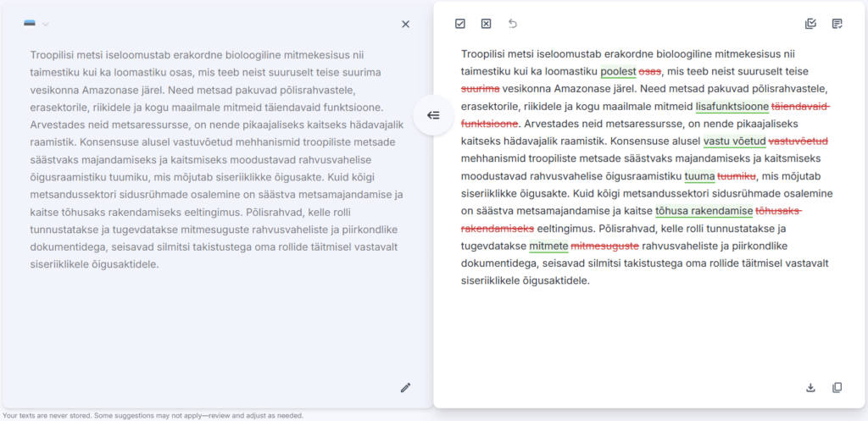This screenshot has width=868, height=421.
Task: Click the suggested word 'lisafunktsioone'
Action: coord(732,106)
